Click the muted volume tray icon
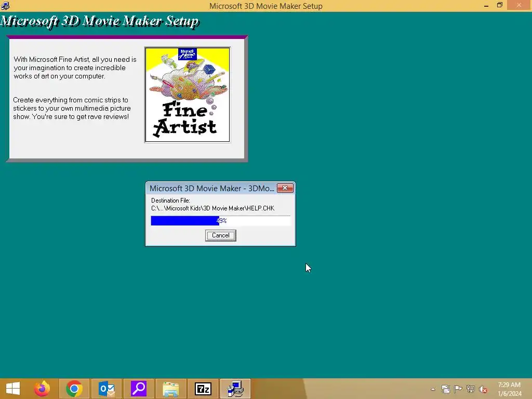 point(483,389)
